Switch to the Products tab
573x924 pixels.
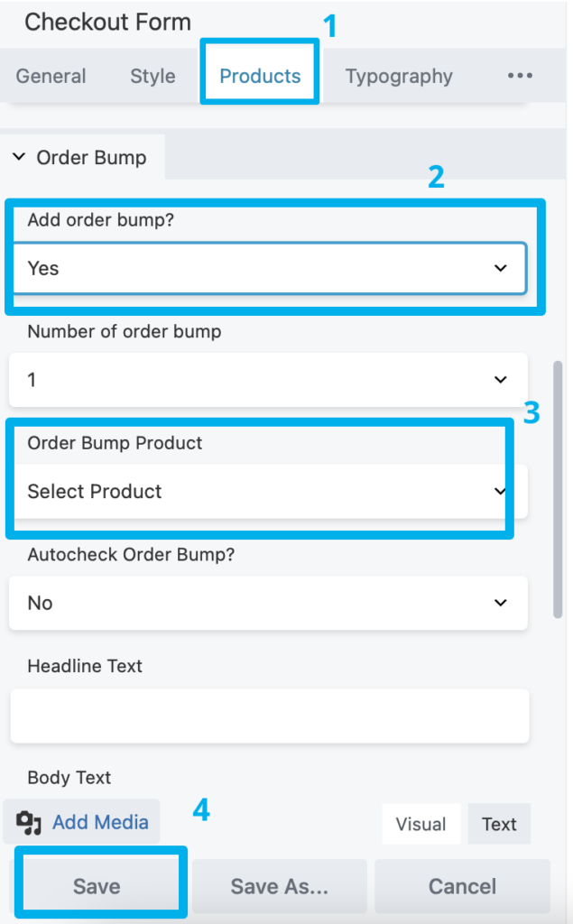(259, 76)
